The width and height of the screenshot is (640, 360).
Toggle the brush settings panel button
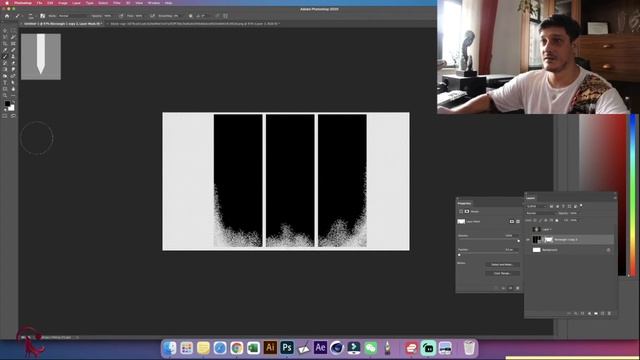[42, 16]
